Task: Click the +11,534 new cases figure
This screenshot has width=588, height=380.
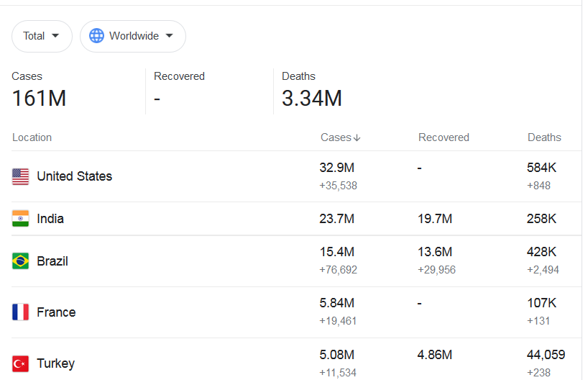Action: [338, 373]
